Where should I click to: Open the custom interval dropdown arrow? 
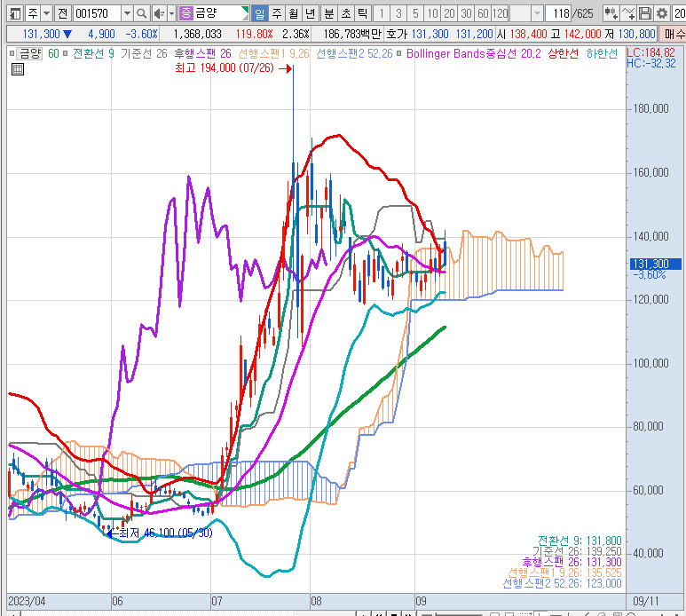click(x=537, y=14)
